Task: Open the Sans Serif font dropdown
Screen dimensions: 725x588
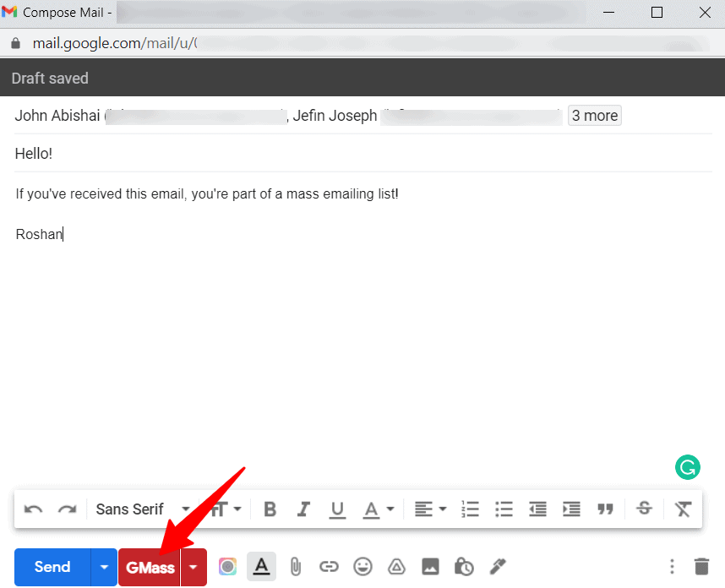Action: pyautogui.click(x=141, y=509)
